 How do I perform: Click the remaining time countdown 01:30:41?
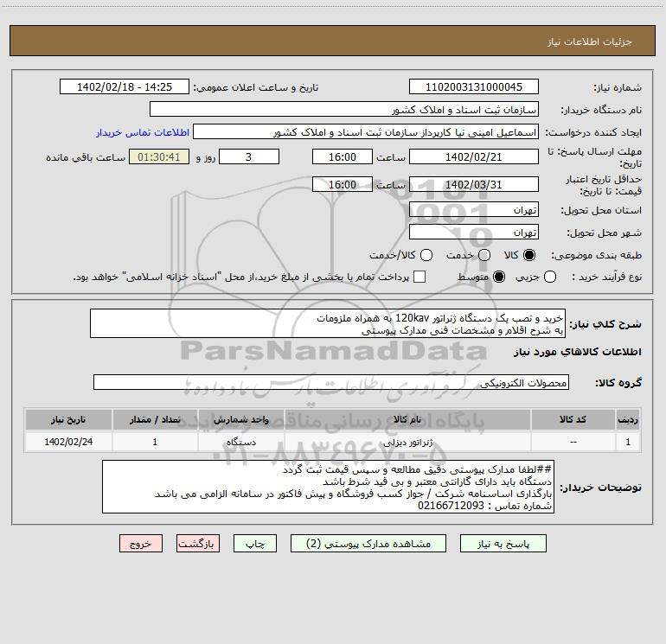pos(159,156)
